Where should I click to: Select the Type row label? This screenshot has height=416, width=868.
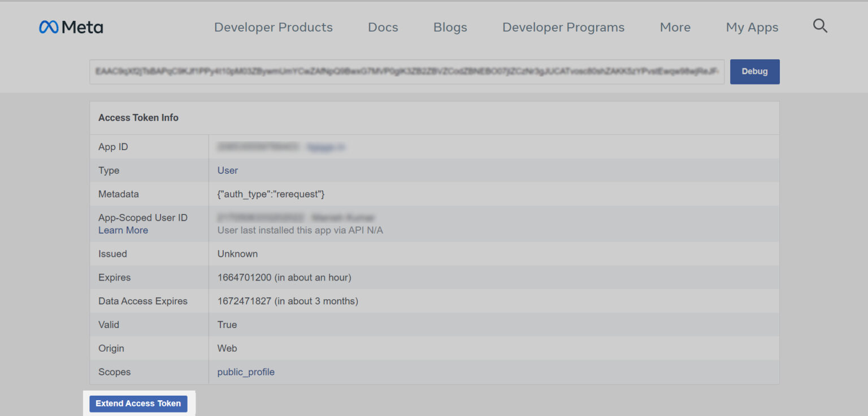109,170
